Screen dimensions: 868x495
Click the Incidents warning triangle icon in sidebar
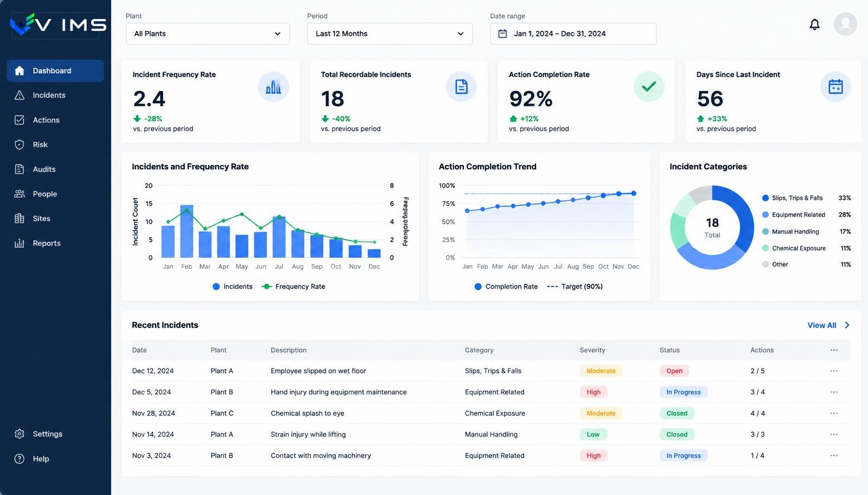(x=20, y=95)
